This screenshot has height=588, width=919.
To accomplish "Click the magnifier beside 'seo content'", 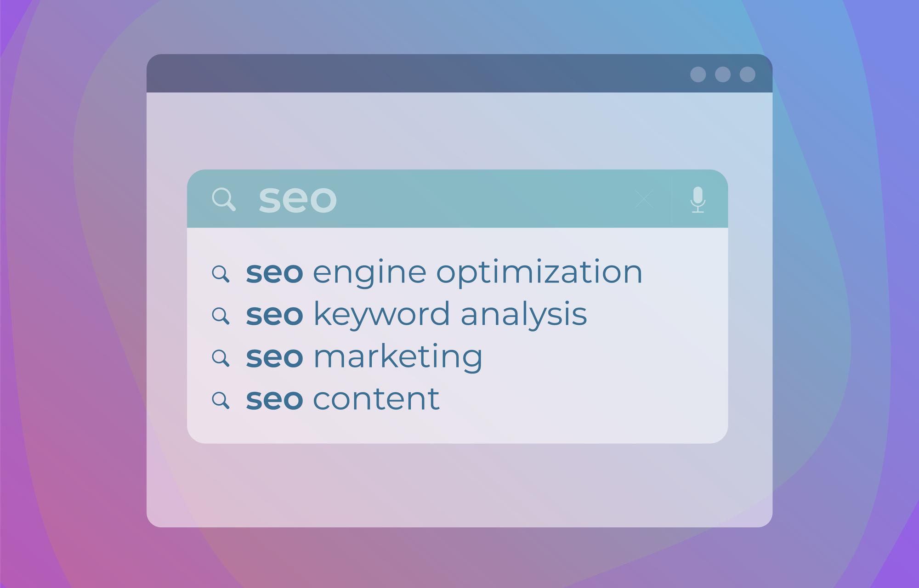I will (221, 400).
